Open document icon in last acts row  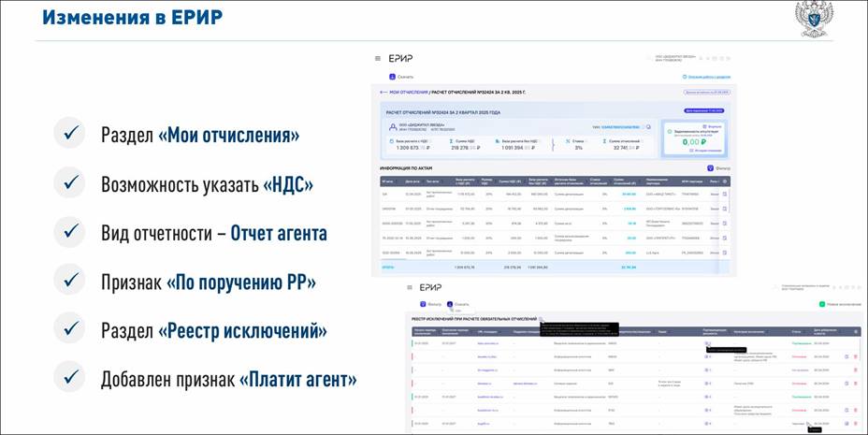click(x=725, y=253)
